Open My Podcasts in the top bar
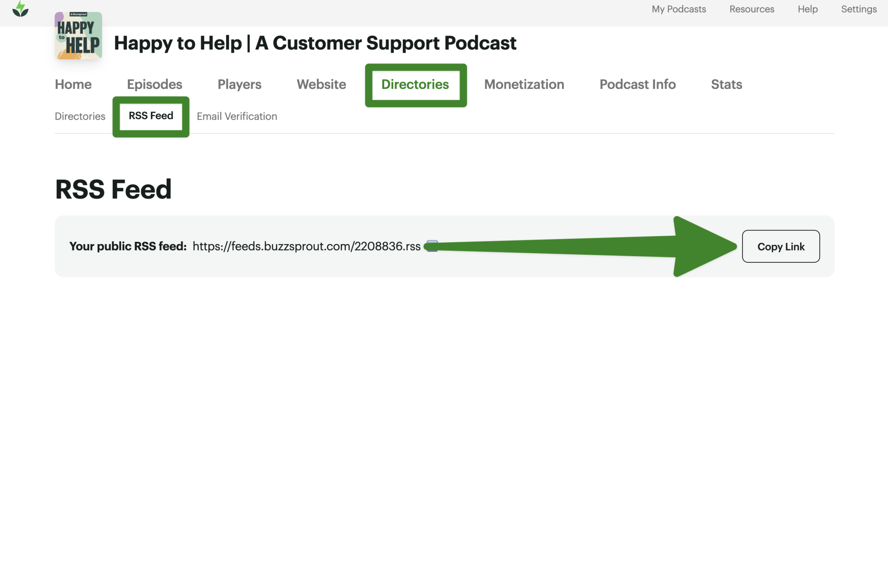Screen dimensions: 888x588 tap(678, 9)
